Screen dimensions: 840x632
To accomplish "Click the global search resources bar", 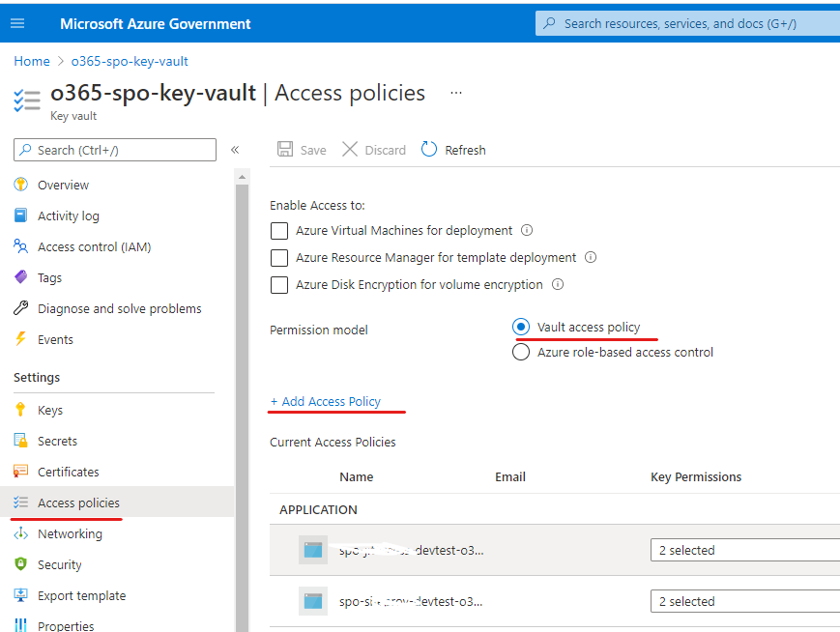I will (x=686, y=23).
